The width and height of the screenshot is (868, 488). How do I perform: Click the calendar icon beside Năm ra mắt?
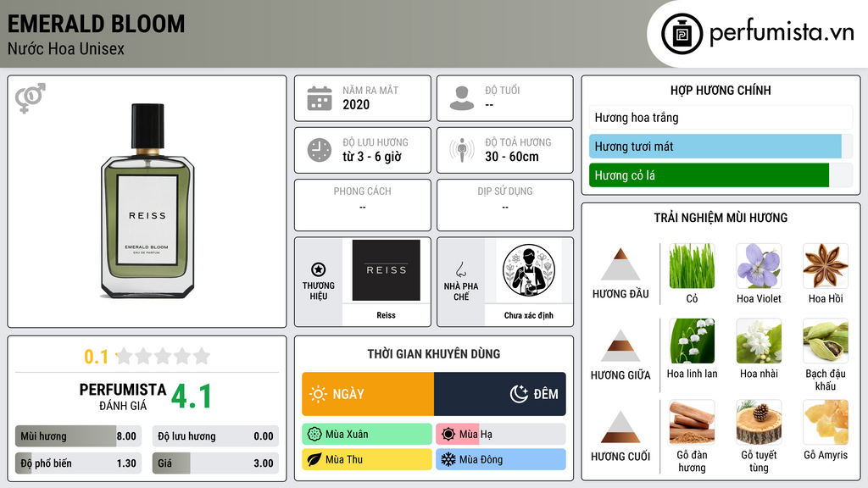point(320,98)
